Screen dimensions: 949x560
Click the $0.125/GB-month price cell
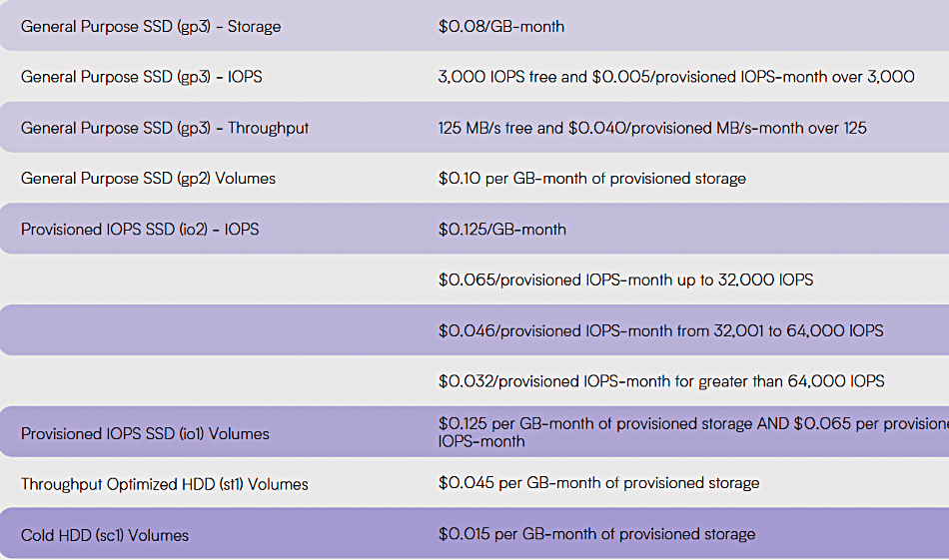coord(502,230)
